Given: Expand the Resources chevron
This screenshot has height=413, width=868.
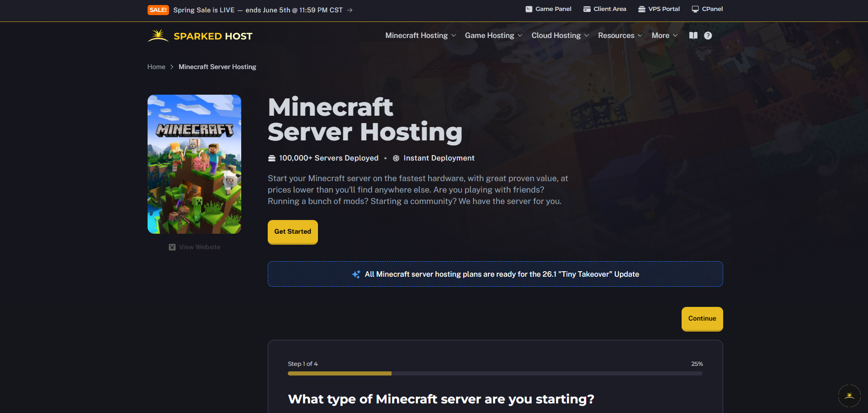Looking at the screenshot, I should (640, 36).
